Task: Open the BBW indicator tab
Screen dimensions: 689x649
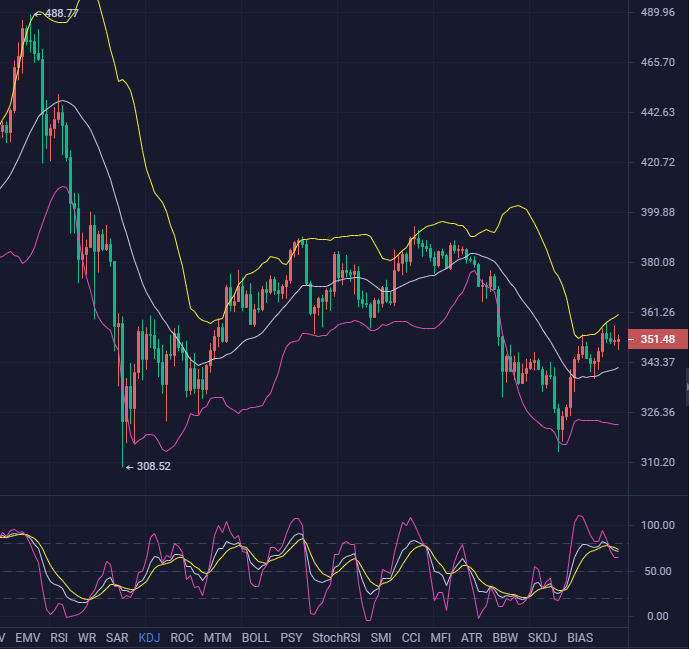Action: pos(505,638)
